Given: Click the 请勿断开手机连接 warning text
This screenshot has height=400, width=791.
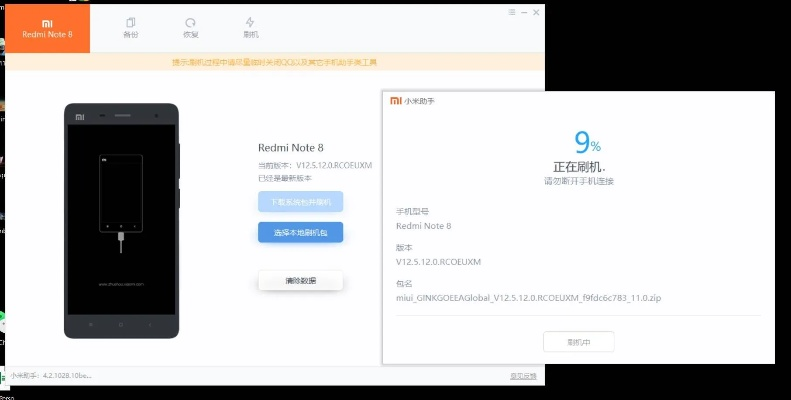Looking at the screenshot, I should [x=579, y=181].
